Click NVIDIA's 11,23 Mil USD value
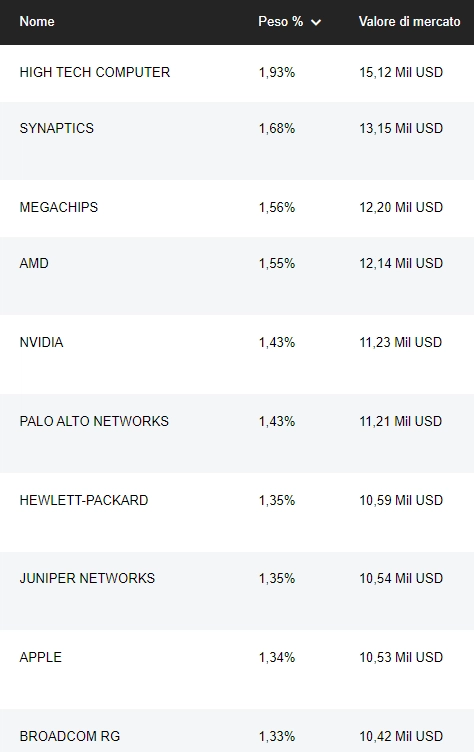The width and height of the screenshot is (474, 752). pyautogui.click(x=401, y=342)
